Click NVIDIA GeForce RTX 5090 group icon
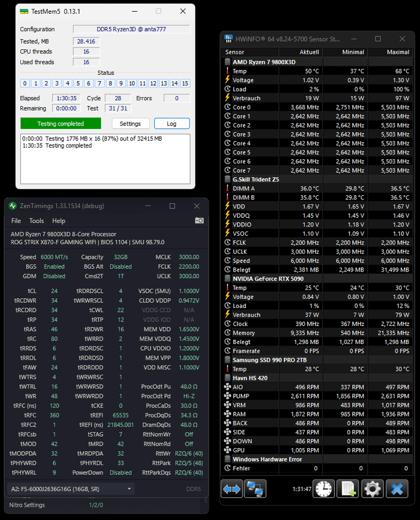This screenshot has width=420, height=520. pos(227,279)
